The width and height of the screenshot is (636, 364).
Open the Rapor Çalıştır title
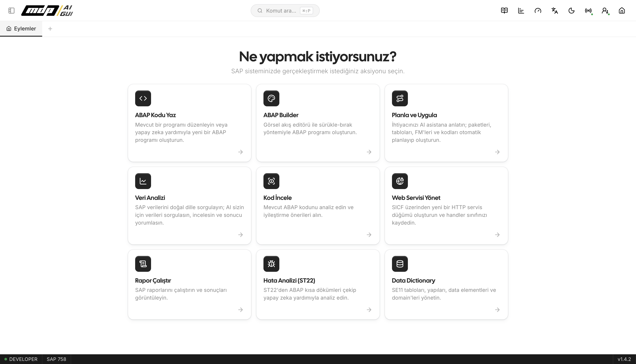[153, 280]
